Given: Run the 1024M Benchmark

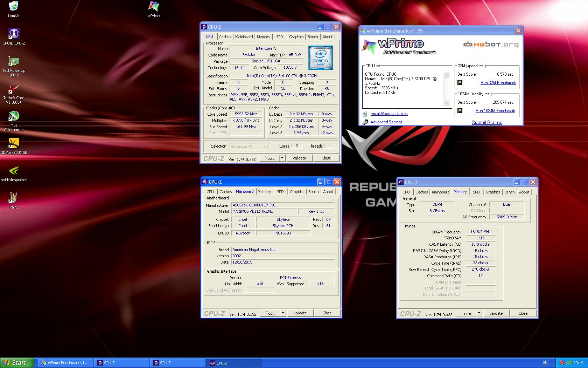Looking at the screenshot, I should click(x=495, y=111).
